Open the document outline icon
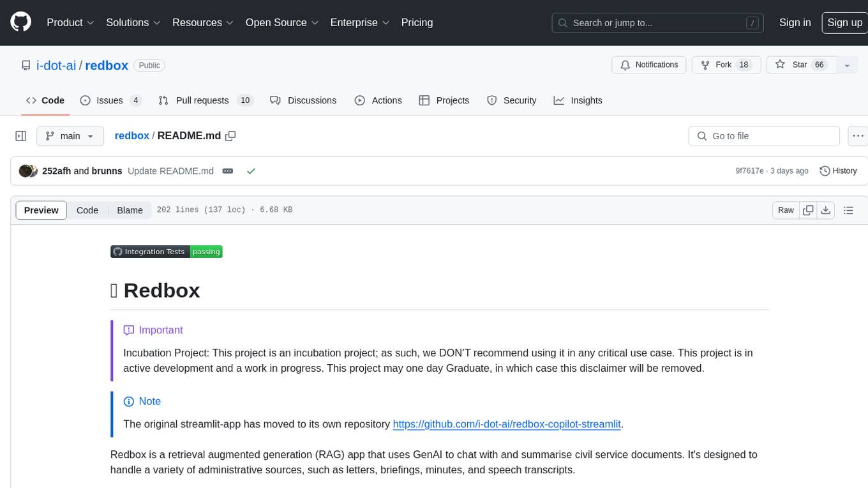Screen dimensions: 868x488 coord(848,210)
